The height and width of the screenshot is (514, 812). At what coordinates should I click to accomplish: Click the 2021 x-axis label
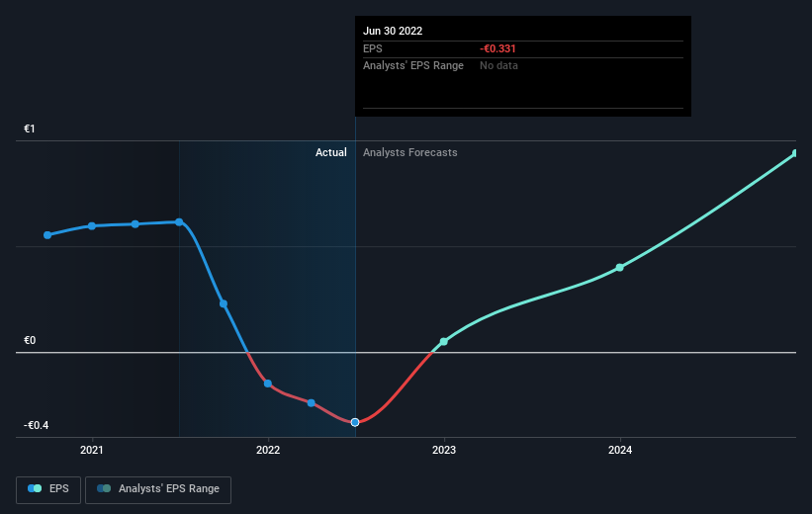coord(92,451)
